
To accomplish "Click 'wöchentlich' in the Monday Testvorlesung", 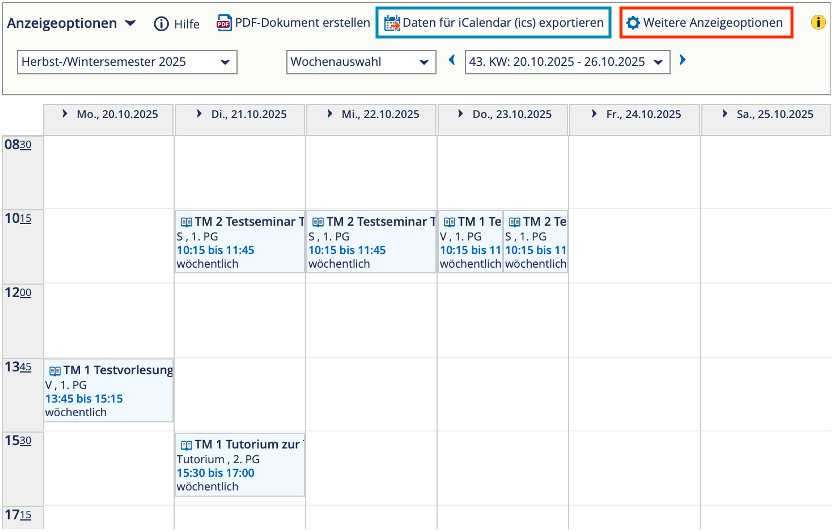I will (x=76, y=412).
